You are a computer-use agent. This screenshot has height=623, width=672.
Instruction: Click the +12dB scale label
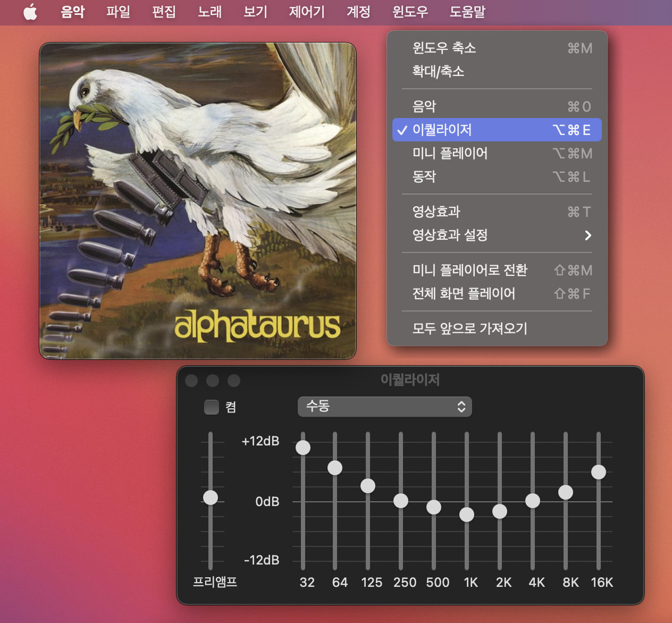click(x=261, y=441)
